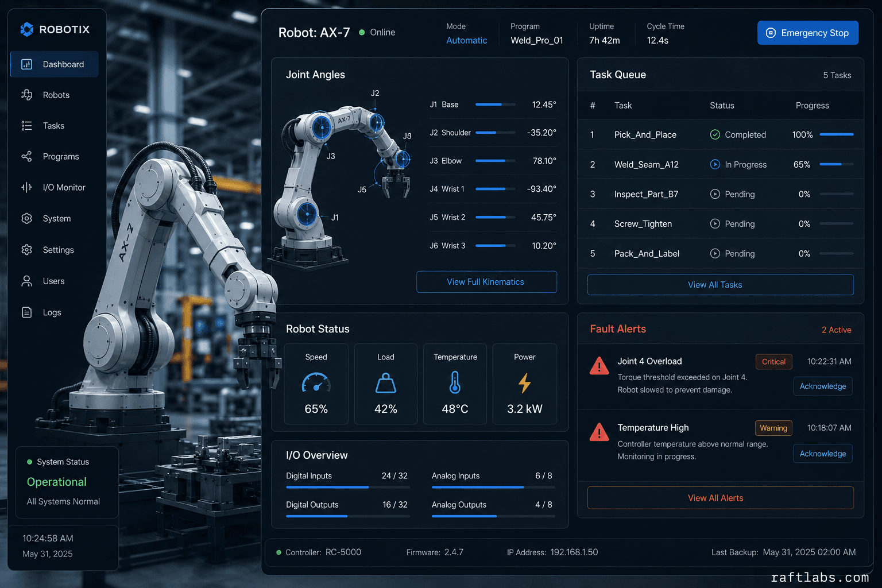Click the Speed status card
Screen dimensions: 882x588
point(316,384)
